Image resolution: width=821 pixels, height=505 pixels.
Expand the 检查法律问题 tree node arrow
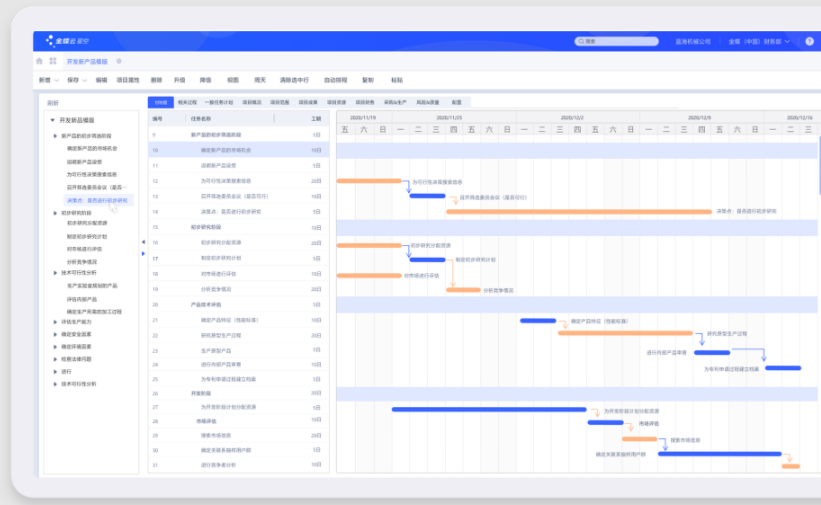55,359
